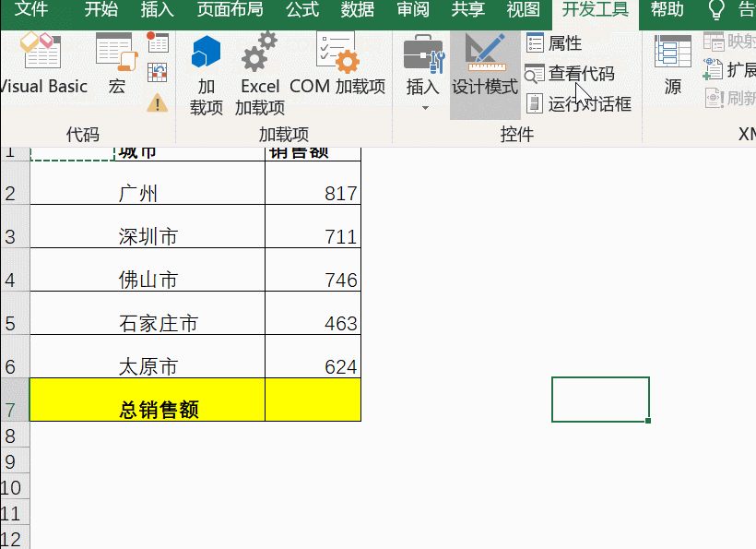Switch to the Page Layout (页面布局) tab
The image size is (756, 549).
pos(230,9)
